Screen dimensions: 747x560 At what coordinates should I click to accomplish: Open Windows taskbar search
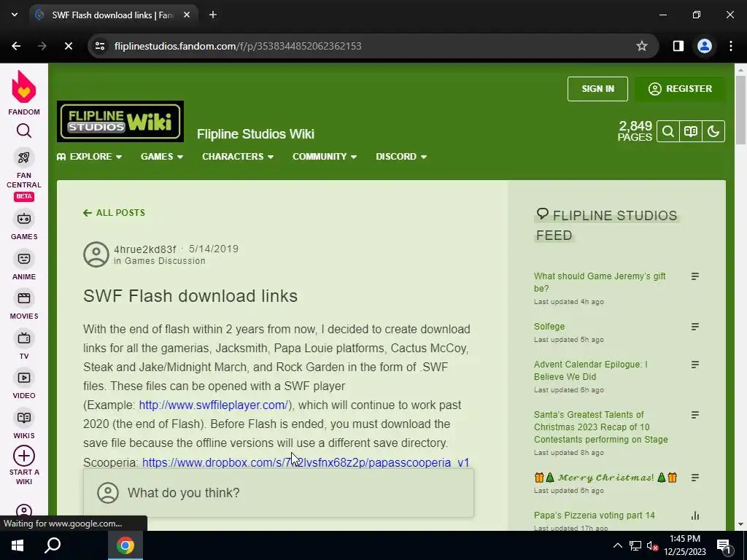(53, 545)
